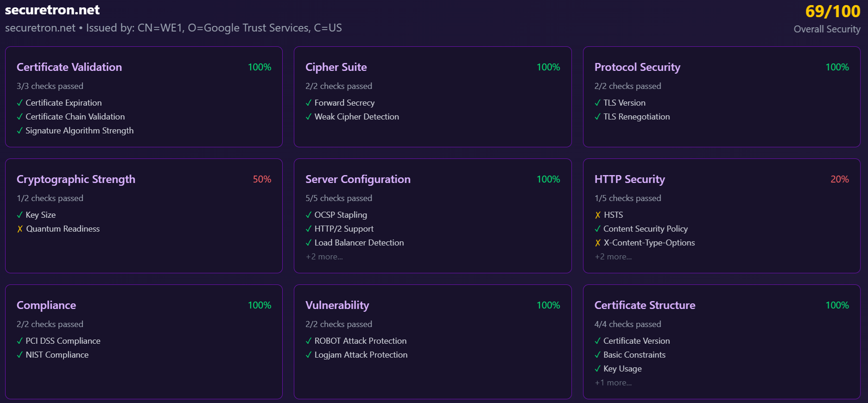Click the checkmark next to Key Size
Screen dimensions: 868x403
click(20, 215)
